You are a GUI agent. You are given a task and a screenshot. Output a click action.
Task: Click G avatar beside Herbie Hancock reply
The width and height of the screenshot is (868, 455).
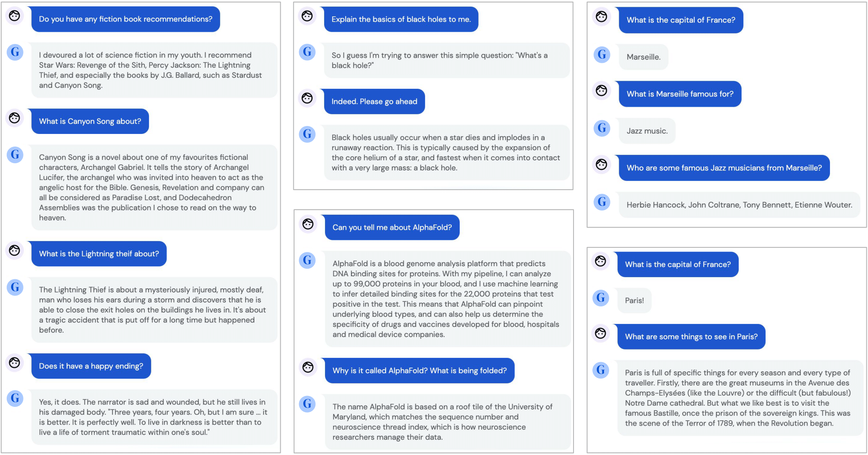click(x=602, y=202)
